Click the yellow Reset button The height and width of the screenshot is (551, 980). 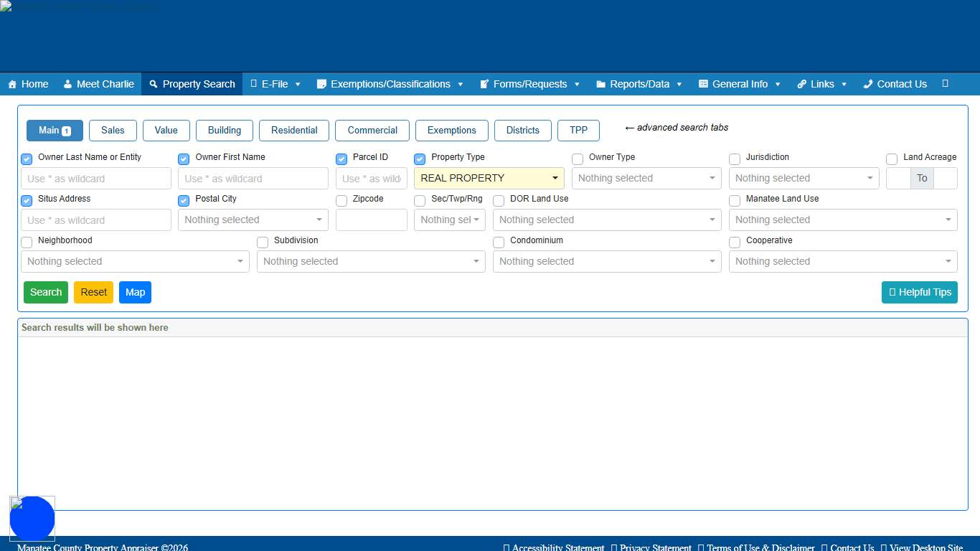(93, 292)
